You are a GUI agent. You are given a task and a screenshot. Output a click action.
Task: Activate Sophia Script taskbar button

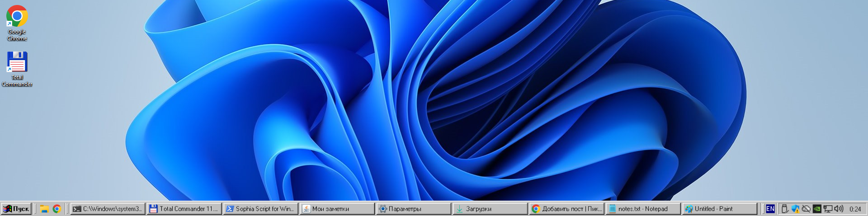coord(260,209)
